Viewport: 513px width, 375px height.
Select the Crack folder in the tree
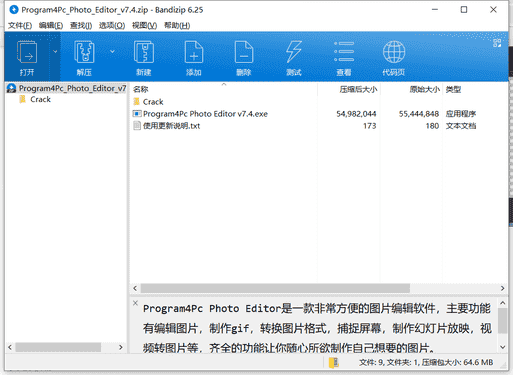click(x=40, y=99)
